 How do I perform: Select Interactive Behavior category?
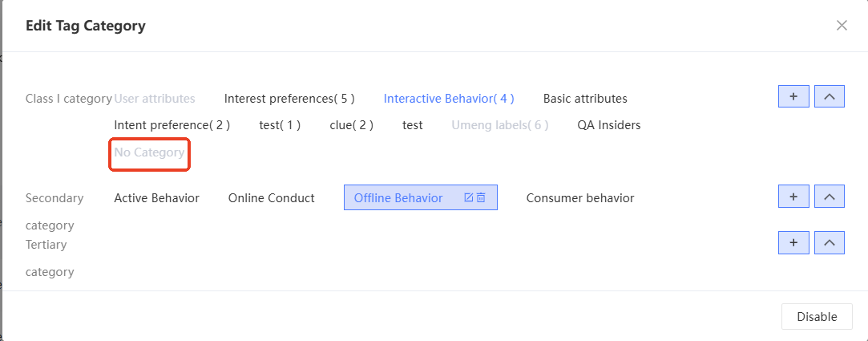(449, 99)
